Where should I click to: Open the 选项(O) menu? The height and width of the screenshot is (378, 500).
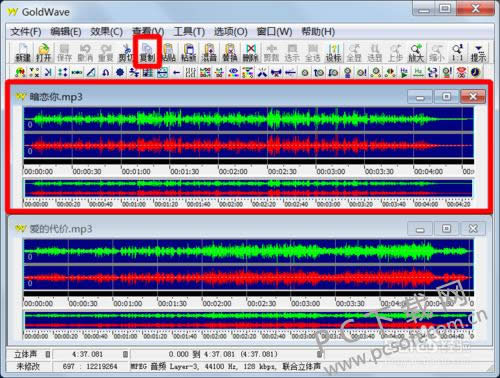231,32
